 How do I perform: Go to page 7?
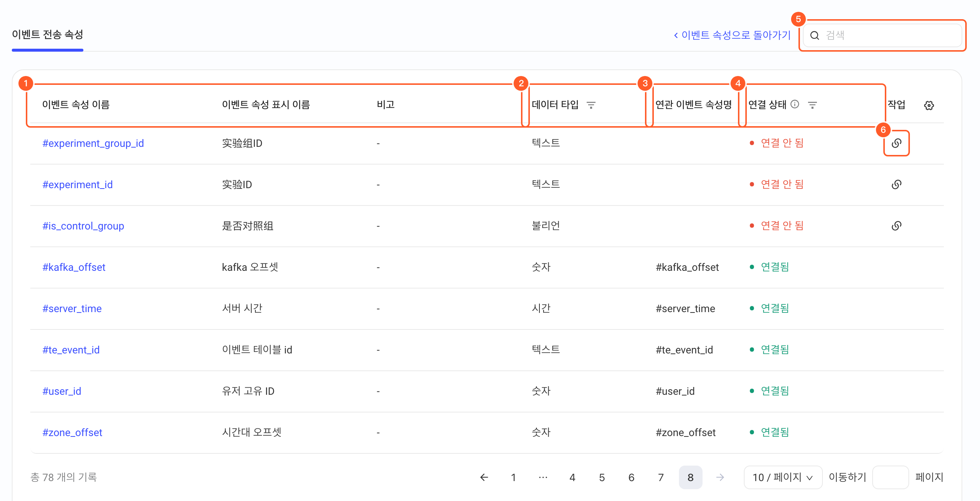[661, 477]
